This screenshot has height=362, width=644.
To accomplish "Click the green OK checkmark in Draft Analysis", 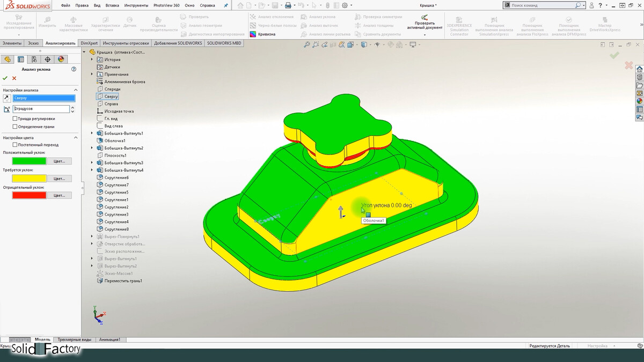I will (5, 78).
